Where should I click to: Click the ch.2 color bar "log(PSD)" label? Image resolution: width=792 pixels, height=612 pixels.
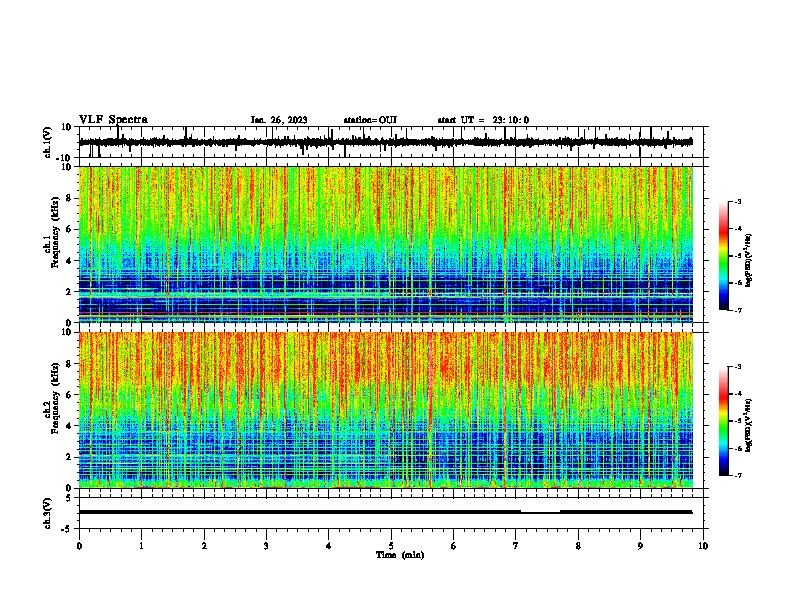point(749,426)
